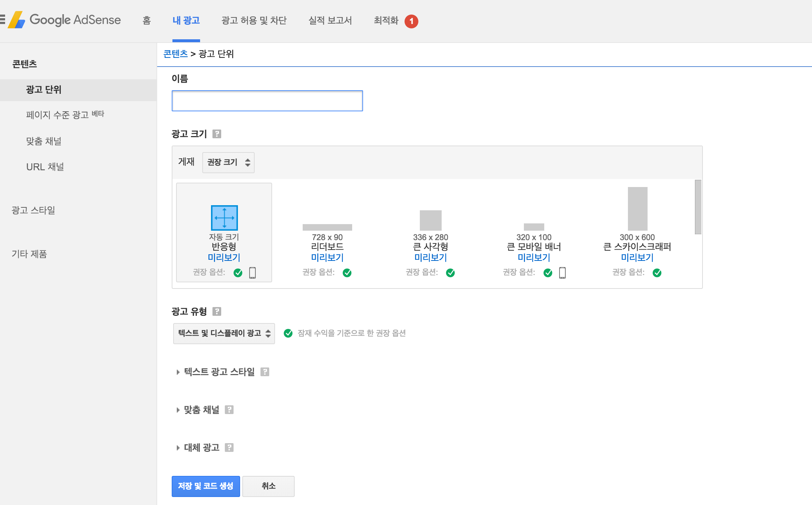Open the help icon next to 텍스트 광고 스타일

tap(266, 371)
